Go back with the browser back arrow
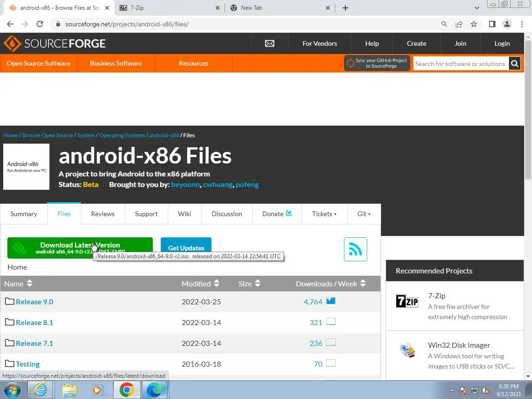This screenshot has height=399, width=532. click(10, 24)
